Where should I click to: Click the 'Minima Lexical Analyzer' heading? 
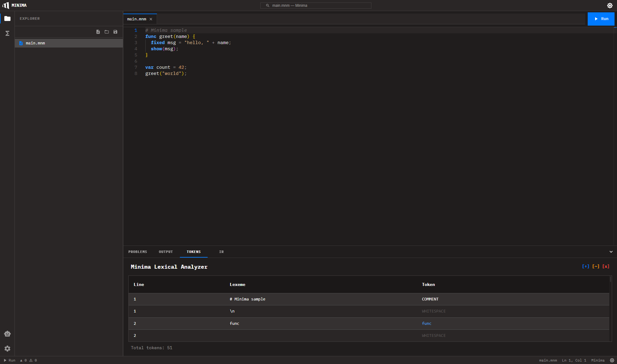169,267
